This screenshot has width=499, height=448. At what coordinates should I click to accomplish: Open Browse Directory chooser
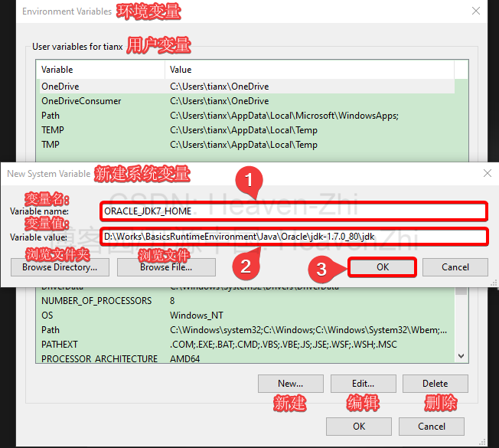click(x=60, y=267)
